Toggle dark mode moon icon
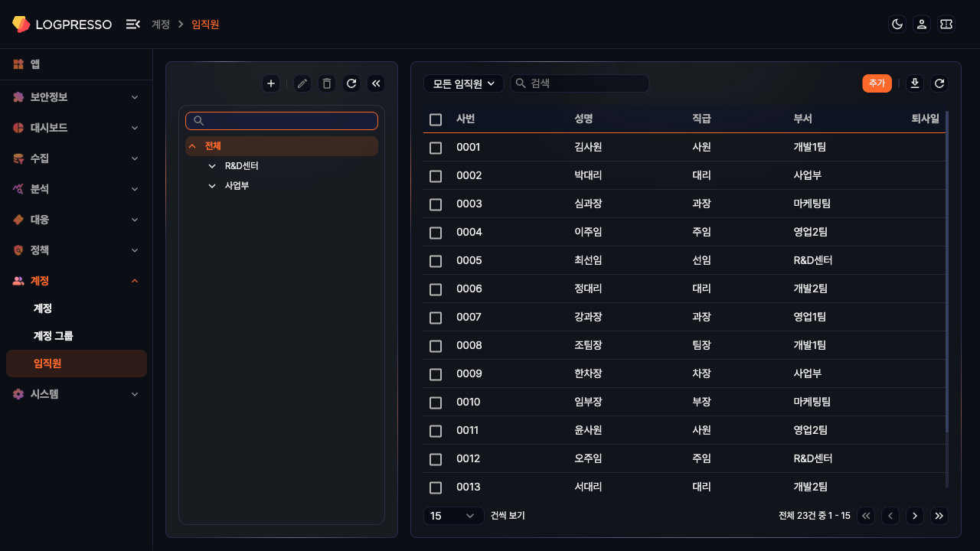The height and width of the screenshot is (551, 980). click(x=897, y=24)
